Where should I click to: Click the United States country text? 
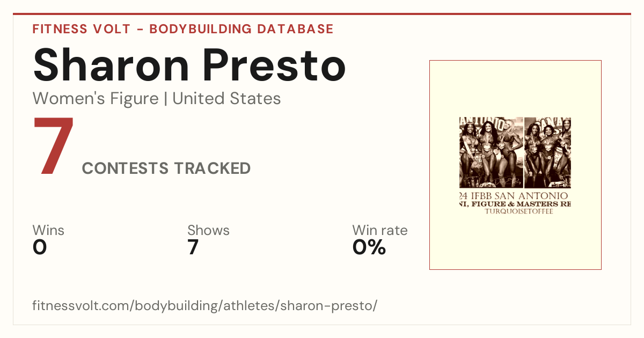(226, 99)
